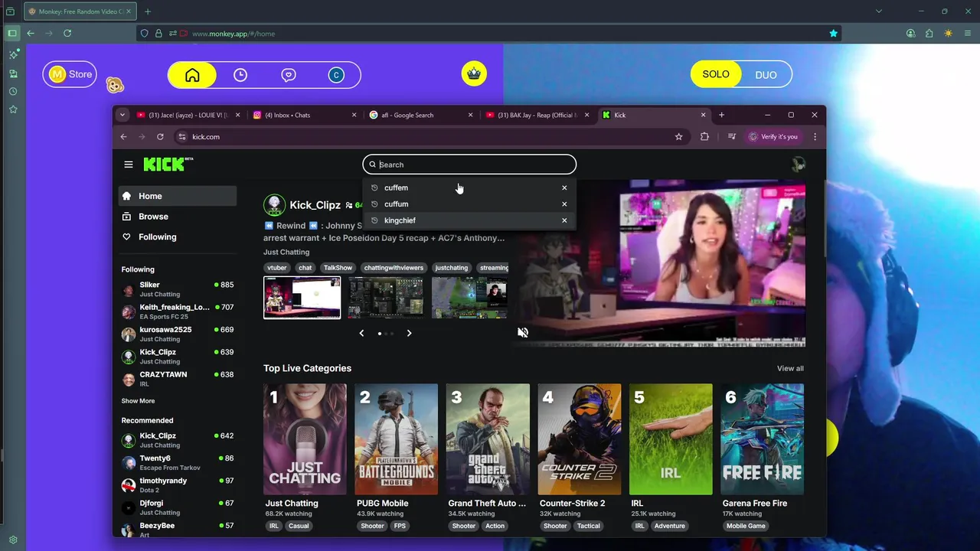Open Kick browser three-dot menu
The image size is (980, 551).
pos(815,137)
